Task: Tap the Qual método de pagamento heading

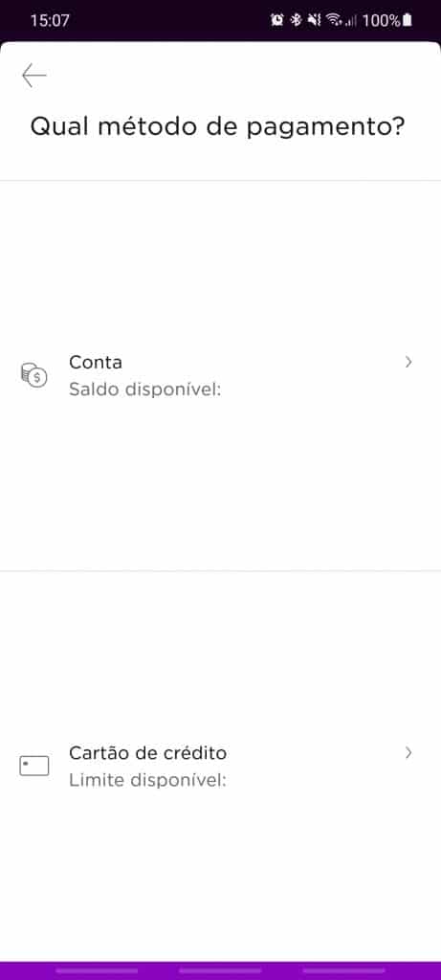Action: 218,127
